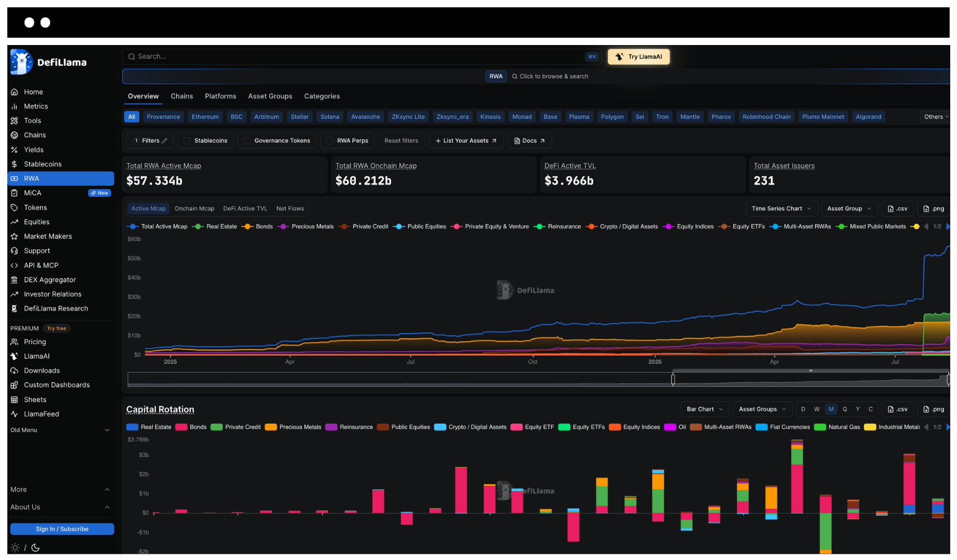The image size is (957, 560).
Task: Select the Net Flows chart tab
Action: click(x=290, y=209)
